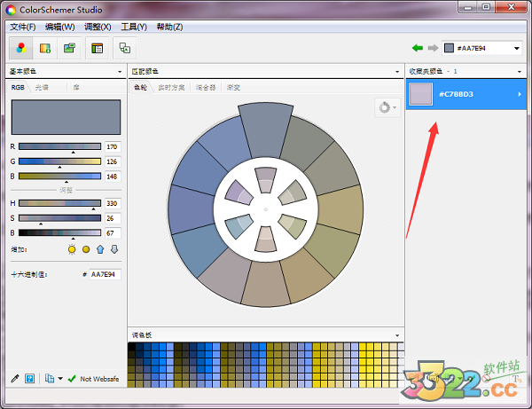Switch to the 库 tab
This screenshot has width=532, height=409.
tap(76, 87)
